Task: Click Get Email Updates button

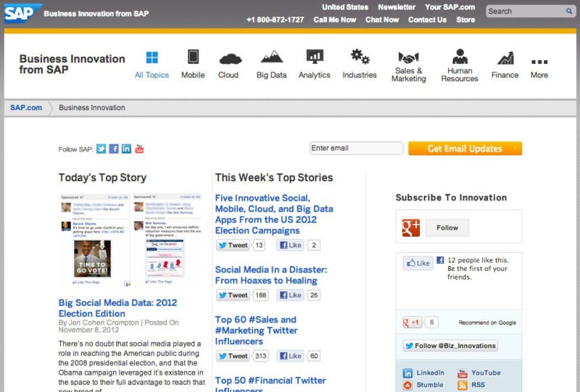Action: click(465, 149)
